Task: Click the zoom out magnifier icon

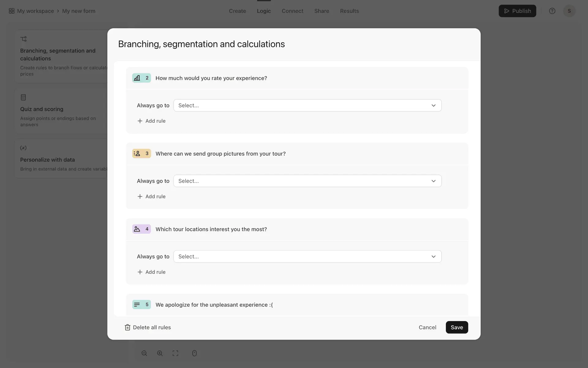Action: coord(144,353)
